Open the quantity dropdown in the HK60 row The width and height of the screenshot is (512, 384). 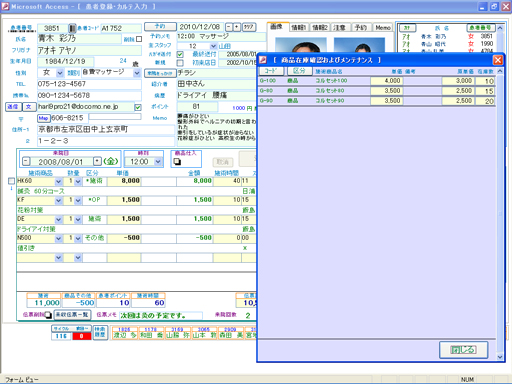[x=78, y=182]
